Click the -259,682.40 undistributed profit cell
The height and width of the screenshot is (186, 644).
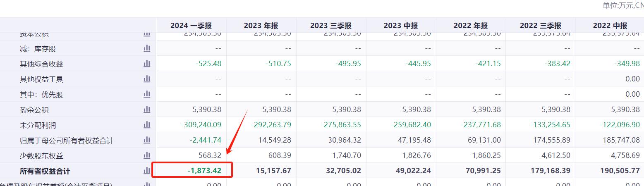tap(412, 125)
